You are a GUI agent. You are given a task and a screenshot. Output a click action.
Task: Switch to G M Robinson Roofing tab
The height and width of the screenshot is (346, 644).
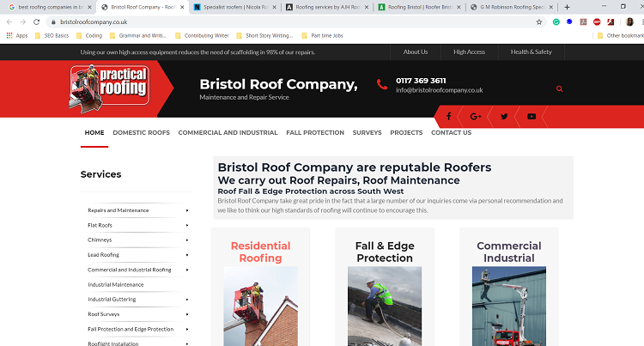point(512,7)
